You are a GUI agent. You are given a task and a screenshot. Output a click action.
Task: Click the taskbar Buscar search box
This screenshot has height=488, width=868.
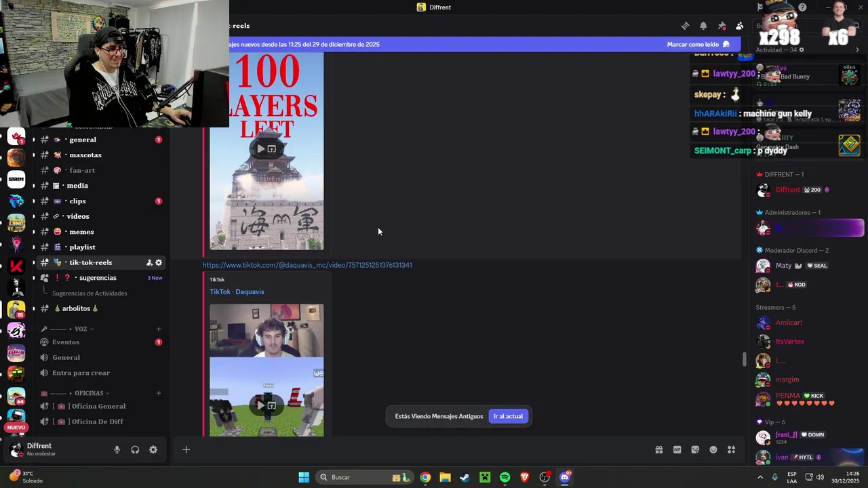click(365, 477)
